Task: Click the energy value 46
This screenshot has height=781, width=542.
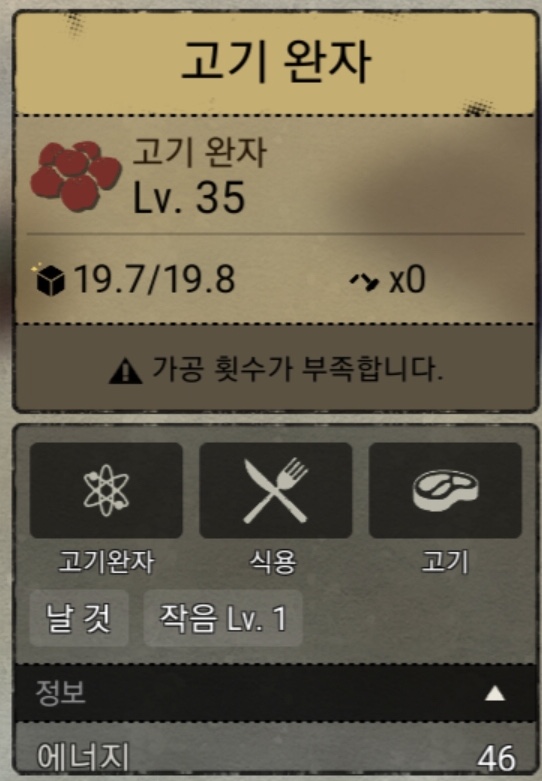Action: 496,758
